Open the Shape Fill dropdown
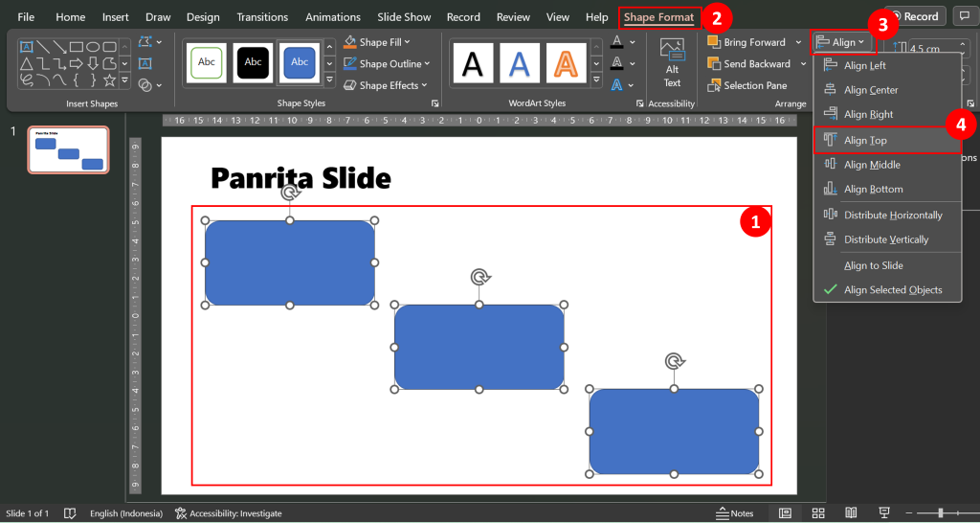 377,42
